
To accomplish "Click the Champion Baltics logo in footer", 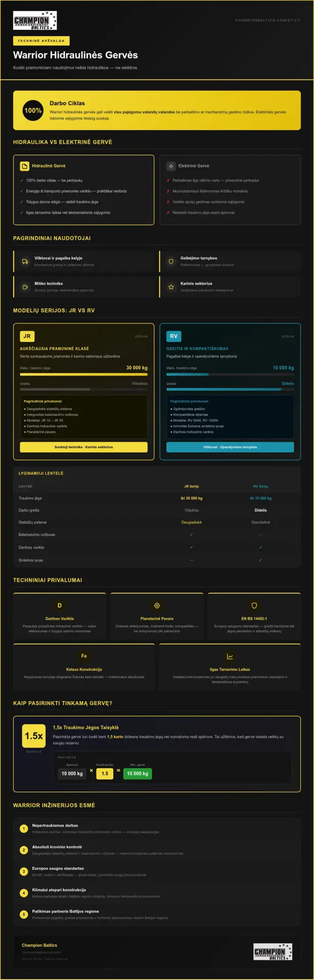I will (x=273, y=952).
